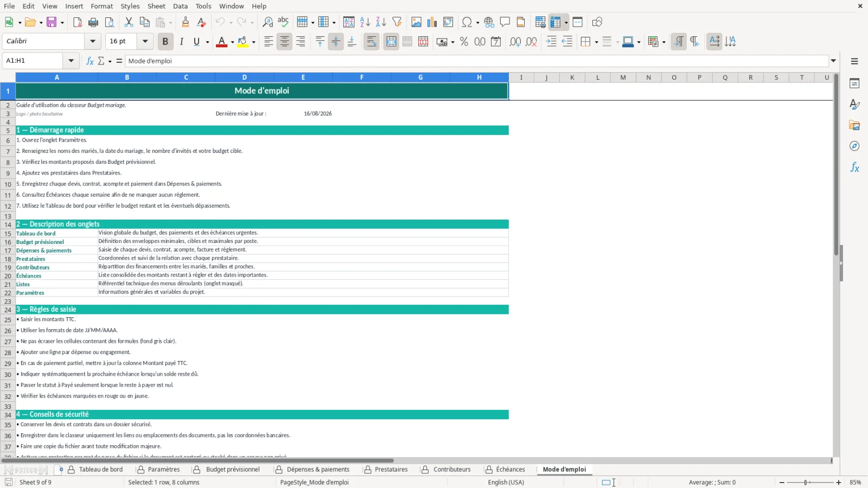This screenshot has width=868, height=488.
Task: Click the sidebar settings hamburger button
Action: pos(854,61)
